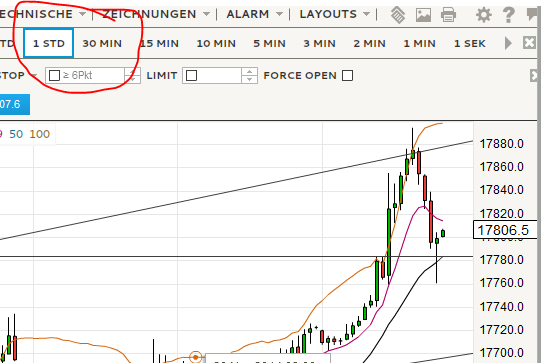Screen dimensions: 541x363
Task: Click the 17740.0 price axis label
Action: (502, 306)
